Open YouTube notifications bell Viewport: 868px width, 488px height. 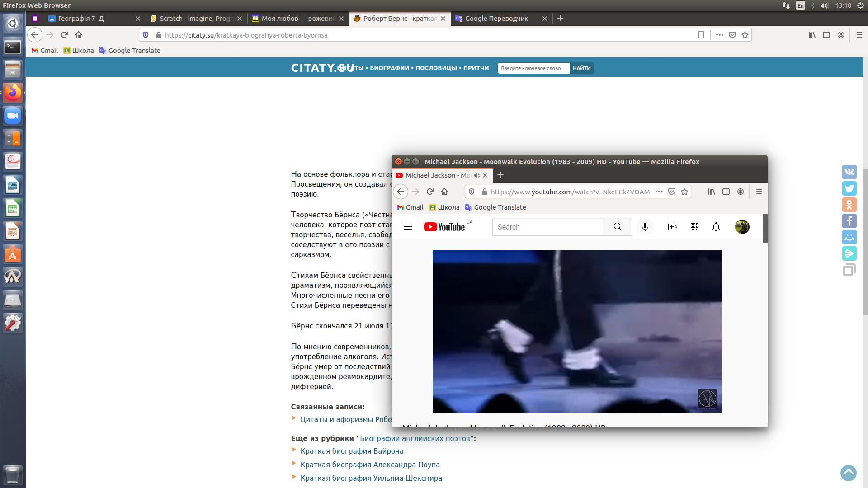coord(716,227)
